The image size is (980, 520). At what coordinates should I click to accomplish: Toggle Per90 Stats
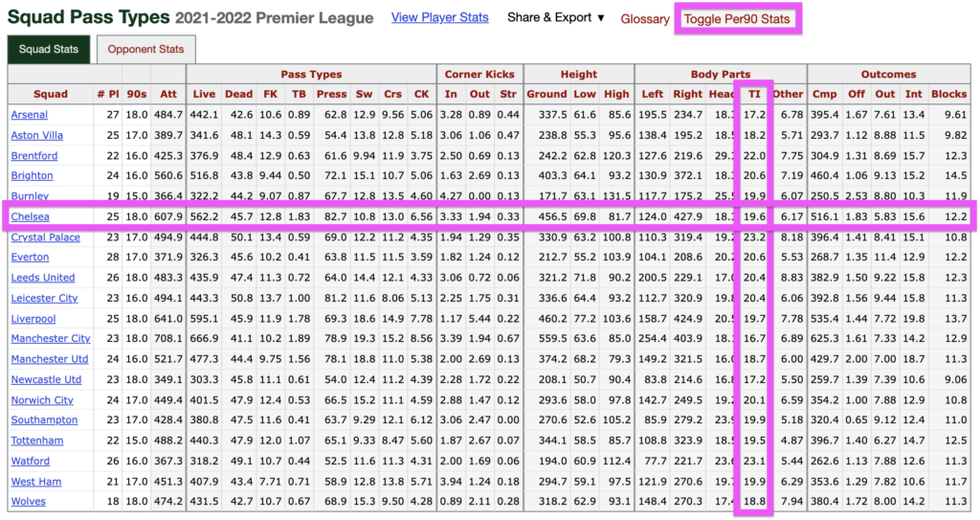(737, 19)
